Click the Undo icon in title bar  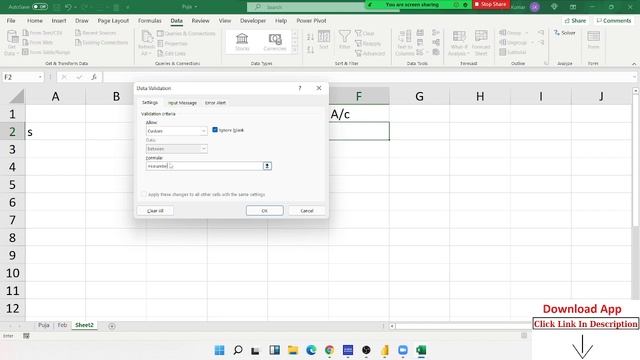click(x=68, y=7)
